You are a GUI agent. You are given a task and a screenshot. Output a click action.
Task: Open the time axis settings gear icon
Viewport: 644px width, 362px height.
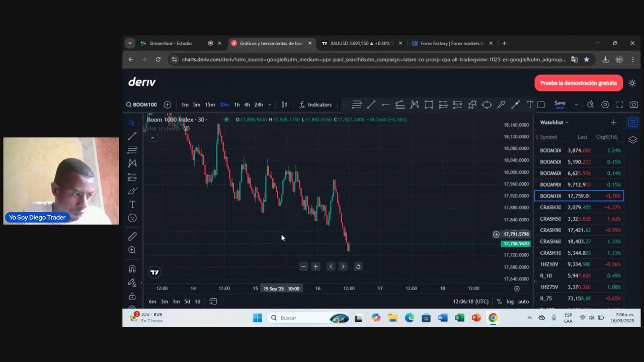click(x=517, y=289)
